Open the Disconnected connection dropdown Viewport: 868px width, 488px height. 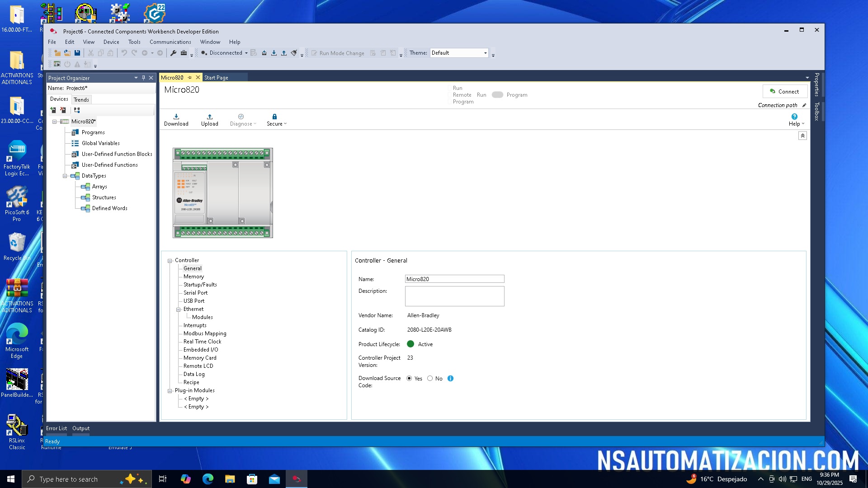pyautogui.click(x=246, y=53)
